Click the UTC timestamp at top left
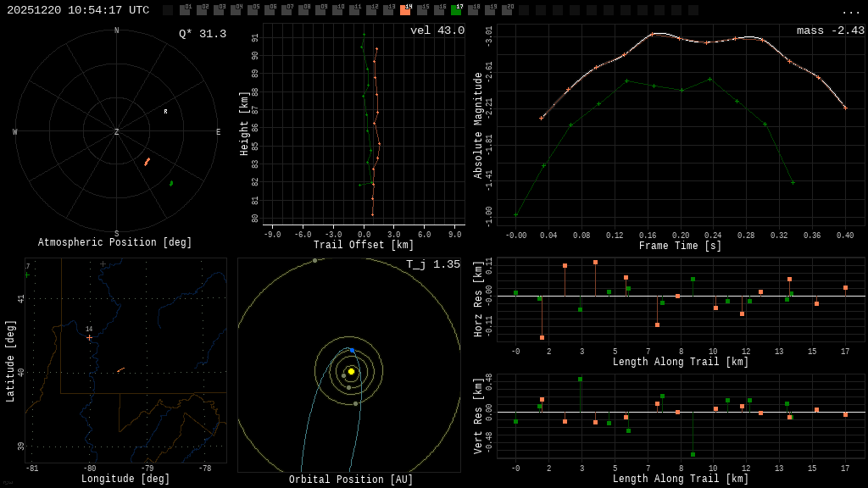The width and height of the screenshot is (868, 488). click(x=78, y=10)
